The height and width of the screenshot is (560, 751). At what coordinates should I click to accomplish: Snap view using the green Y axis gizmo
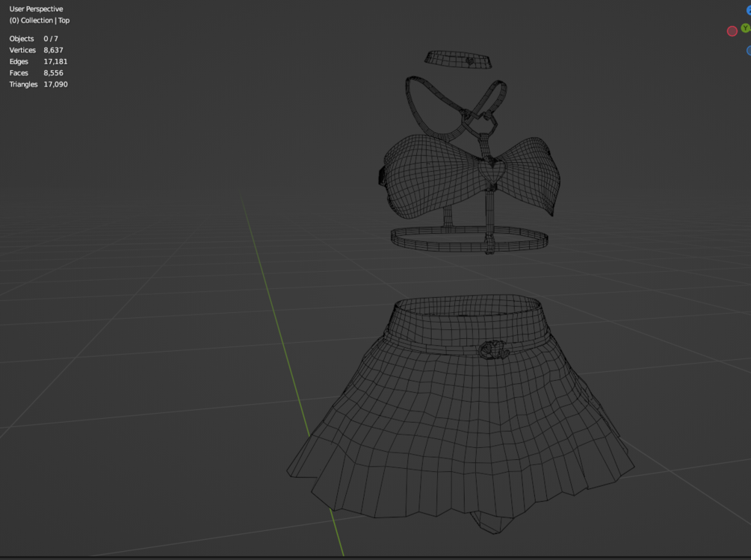click(746, 28)
